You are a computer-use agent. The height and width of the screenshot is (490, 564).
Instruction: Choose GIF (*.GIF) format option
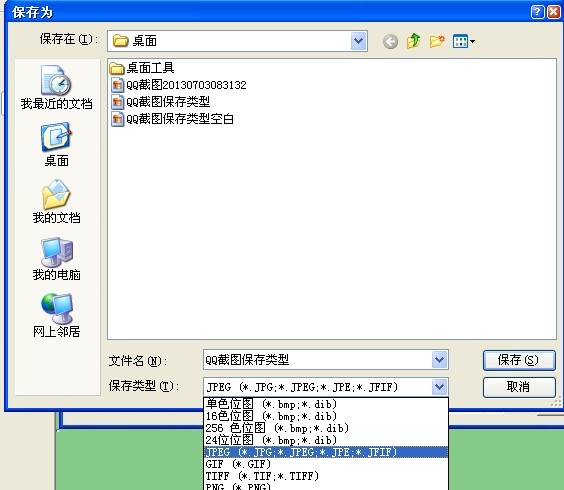[x=326, y=464]
